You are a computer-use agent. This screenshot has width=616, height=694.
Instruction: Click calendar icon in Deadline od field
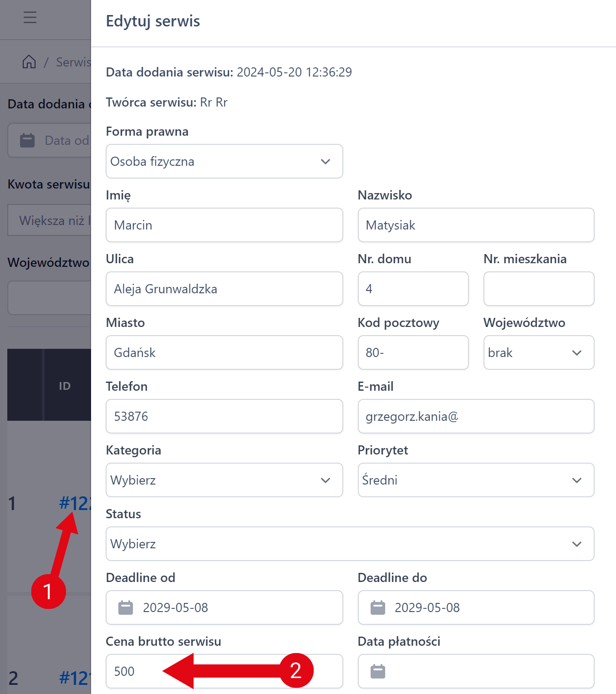pos(126,607)
